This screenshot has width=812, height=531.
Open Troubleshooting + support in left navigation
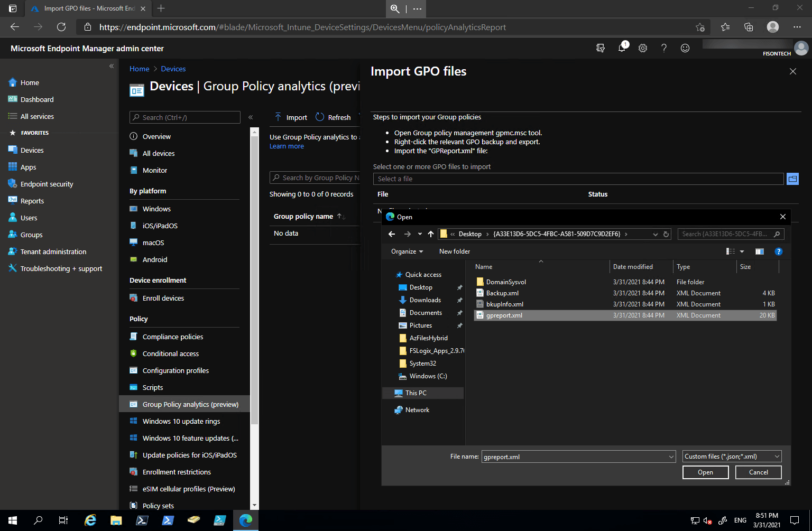[x=61, y=268]
